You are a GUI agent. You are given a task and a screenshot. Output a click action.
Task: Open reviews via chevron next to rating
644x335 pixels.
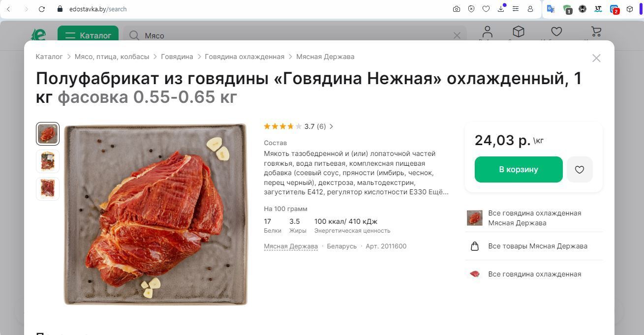[331, 126]
